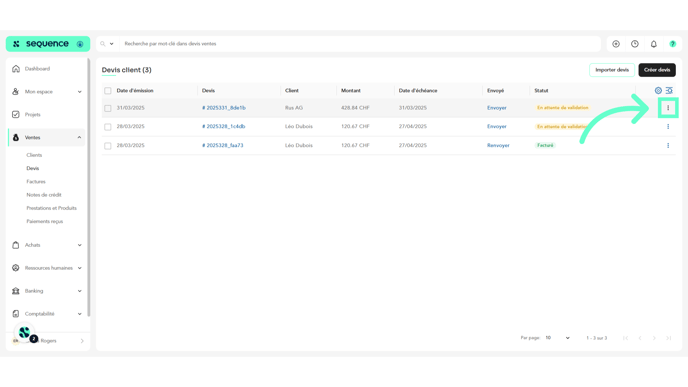This screenshot has height=387, width=688.
Task: Go to previous page pagination arrow
Action: coord(640,338)
